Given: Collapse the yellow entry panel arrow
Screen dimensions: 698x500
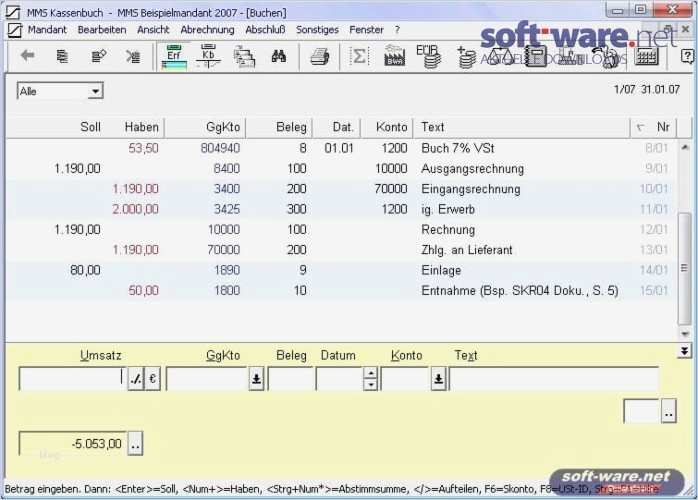Looking at the screenshot, I should 684,350.
